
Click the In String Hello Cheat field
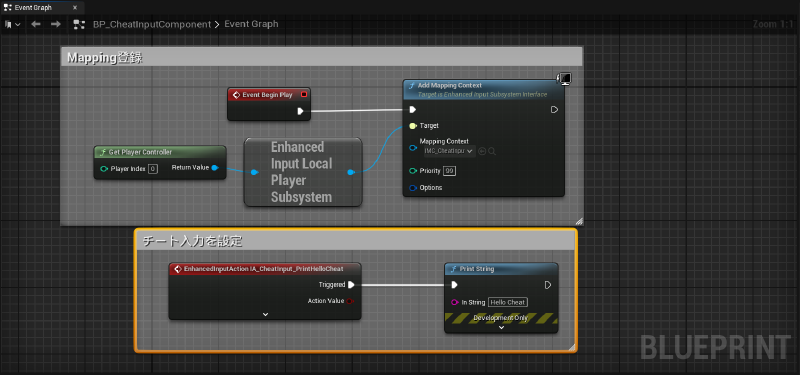click(508, 302)
